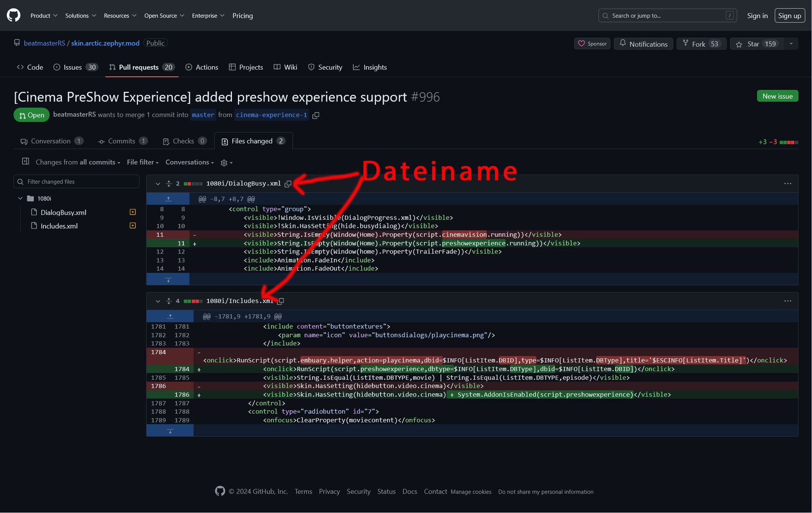812x513 pixels.
Task: Collapse the DialogBusy.xml diff chevron
Action: [x=158, y=184]
